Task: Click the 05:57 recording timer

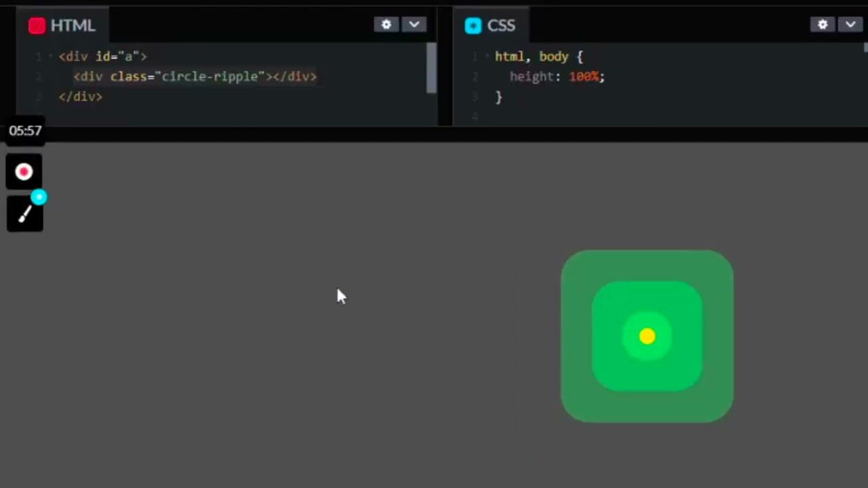Action: tap(25, 131)
